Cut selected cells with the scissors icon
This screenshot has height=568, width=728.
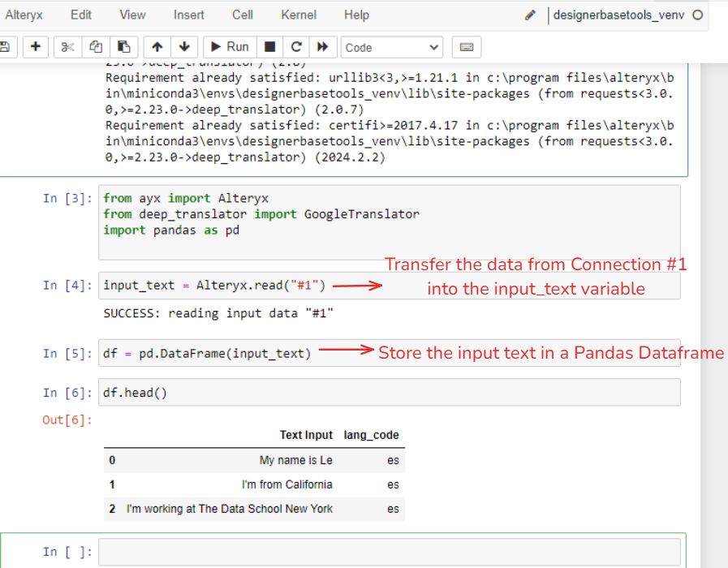tap(68, 47)
